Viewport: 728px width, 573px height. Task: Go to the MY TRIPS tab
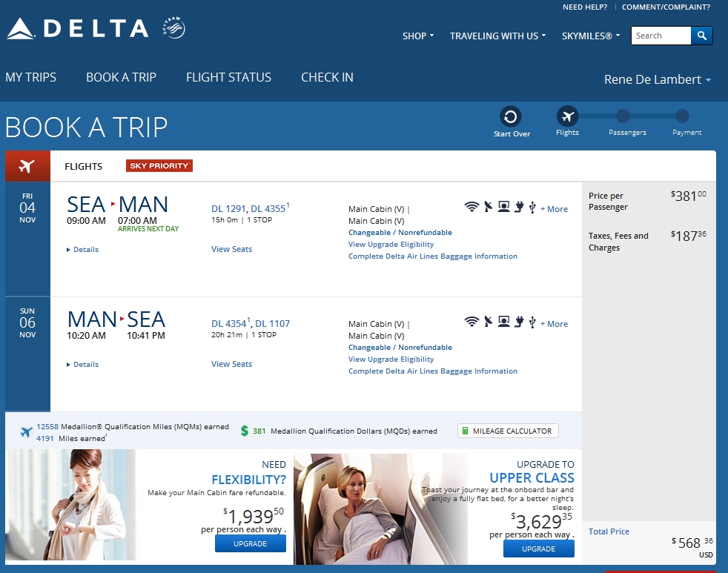click(x=30, y=77)
